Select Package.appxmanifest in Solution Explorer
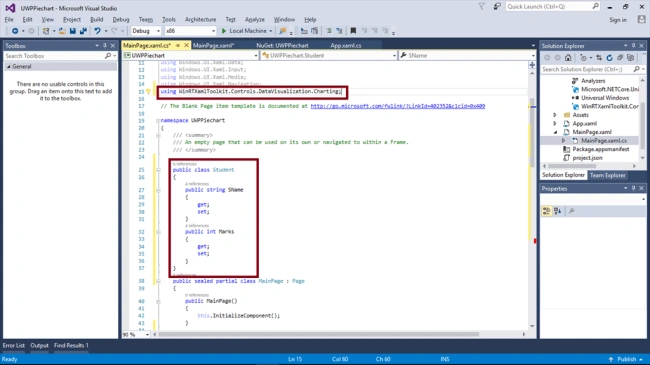Screen dimensions: 650x365 [601, 149]
